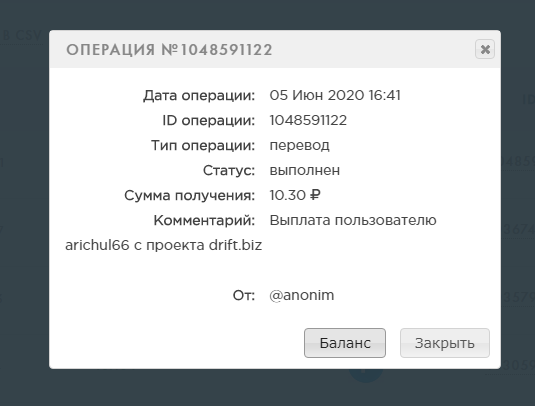
Task: Select the ОПЕРАЦИЯ №1048591122 dialog title
Action: (x=169, y=50)
